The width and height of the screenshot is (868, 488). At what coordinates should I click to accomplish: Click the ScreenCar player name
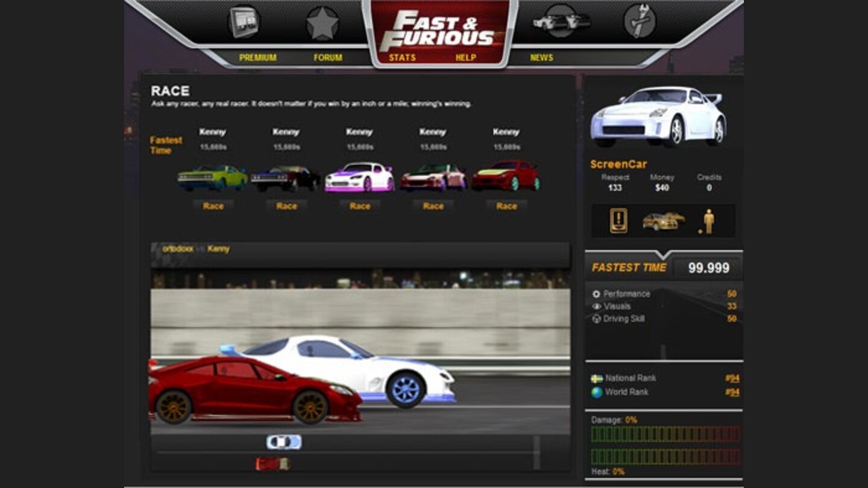(x=618, y=164)
